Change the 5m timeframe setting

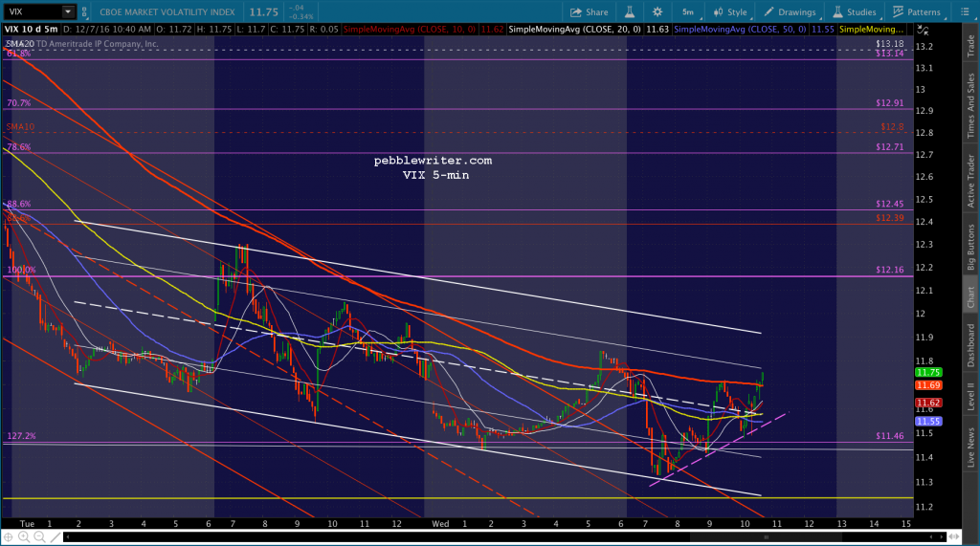tap(688, 12)
